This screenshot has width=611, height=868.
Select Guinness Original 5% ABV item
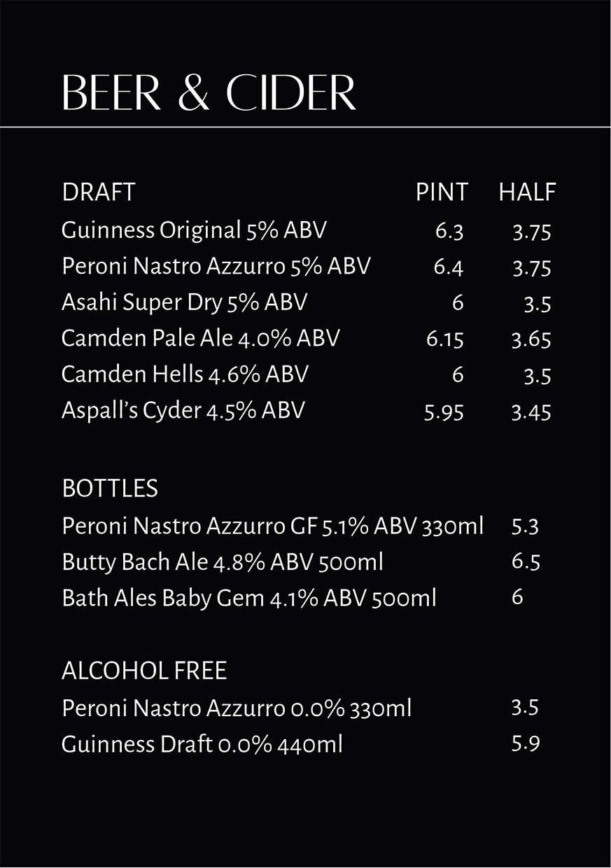pyautogui.click(x=194, y=230)
